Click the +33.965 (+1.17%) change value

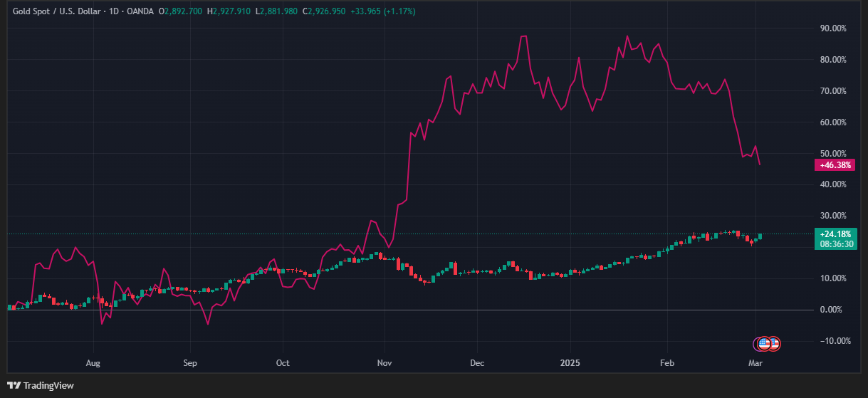pyautogui.click(x=383, y=11)
